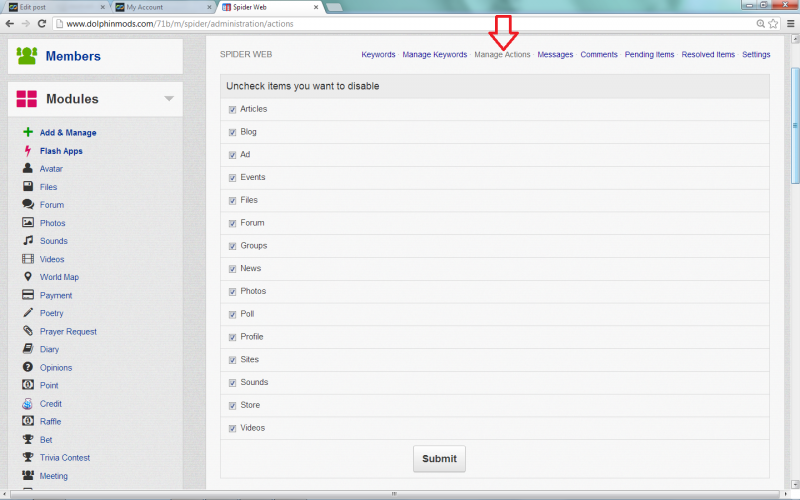The image size is (800, 500).
Task: Click the pink Modules grid icon
Action: point(27,98)
